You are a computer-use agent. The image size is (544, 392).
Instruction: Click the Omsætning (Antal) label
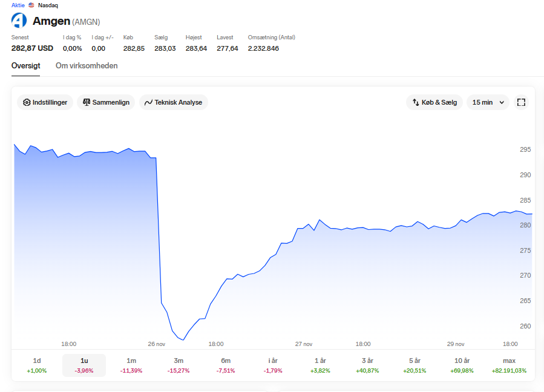coord(271,37)
